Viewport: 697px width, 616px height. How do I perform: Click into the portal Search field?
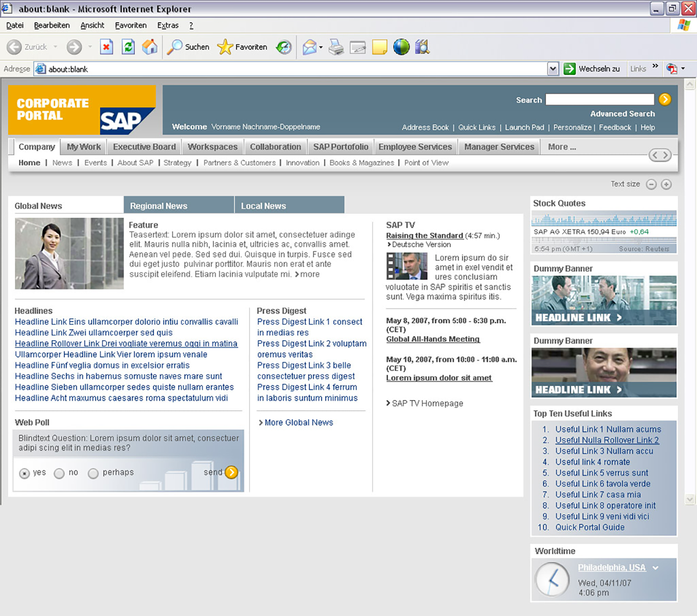(x=599, y=100)
